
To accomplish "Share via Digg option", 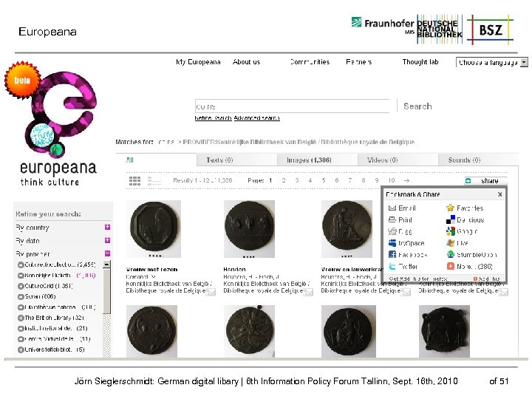I will pyautogui.click(x=400, y=231).
